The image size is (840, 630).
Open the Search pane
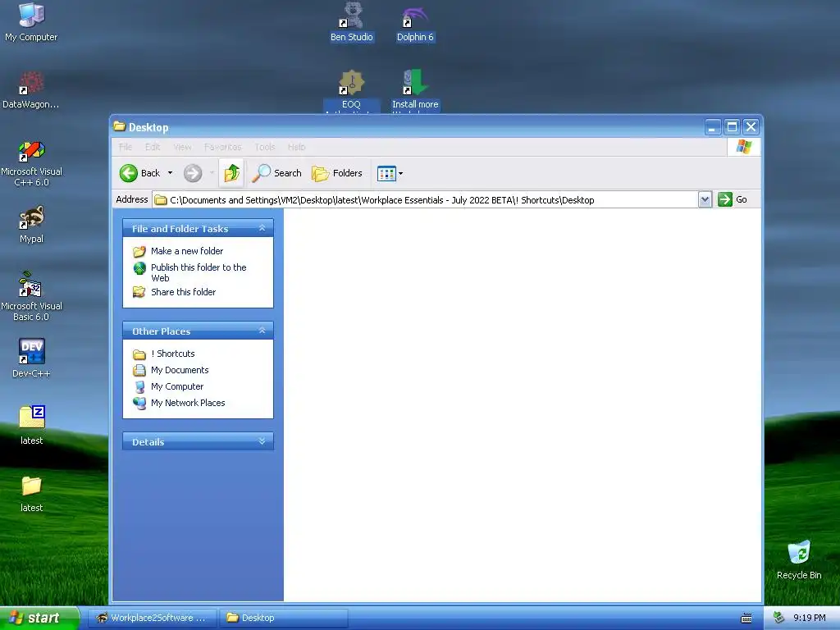point(277,173)
